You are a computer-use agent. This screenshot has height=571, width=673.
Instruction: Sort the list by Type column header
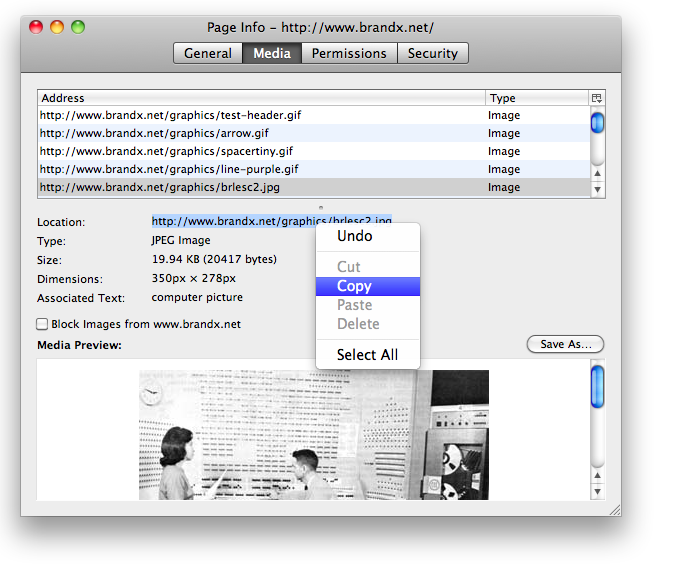click(536, 98)
